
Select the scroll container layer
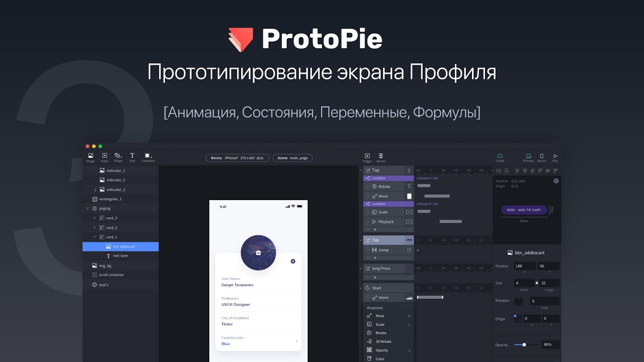(121, 275)
